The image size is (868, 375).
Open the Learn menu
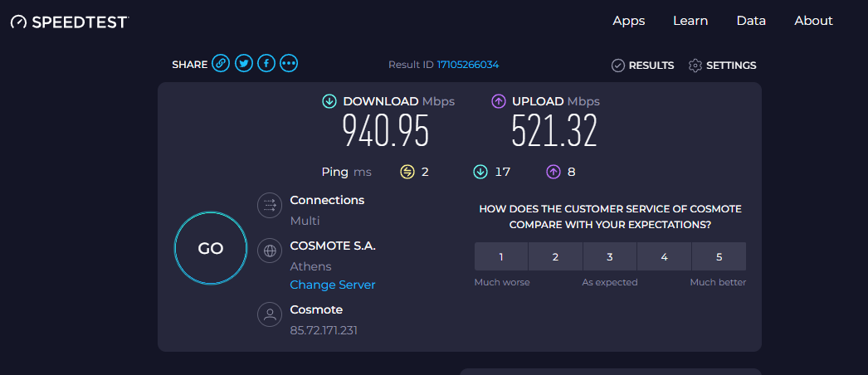[690, 21]
